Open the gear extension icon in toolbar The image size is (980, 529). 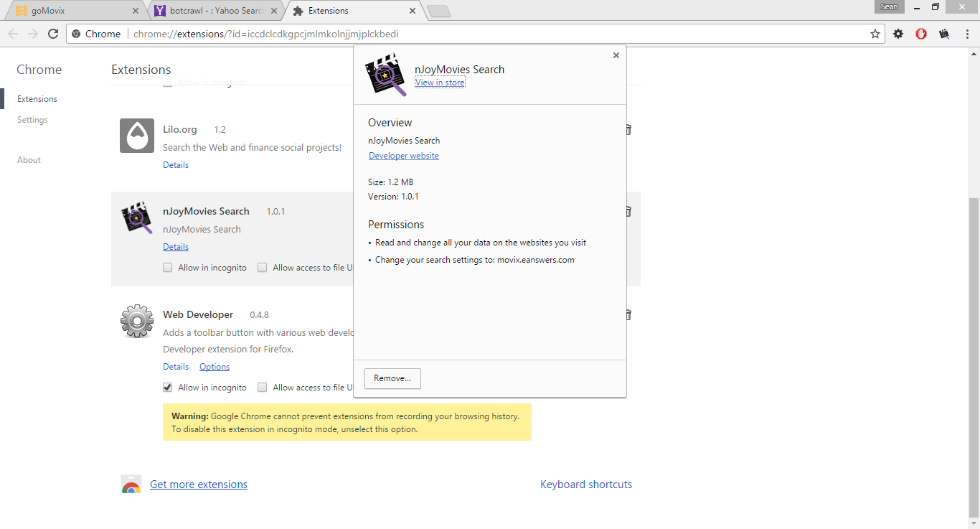pyautogui.click(x=898, y=34)
